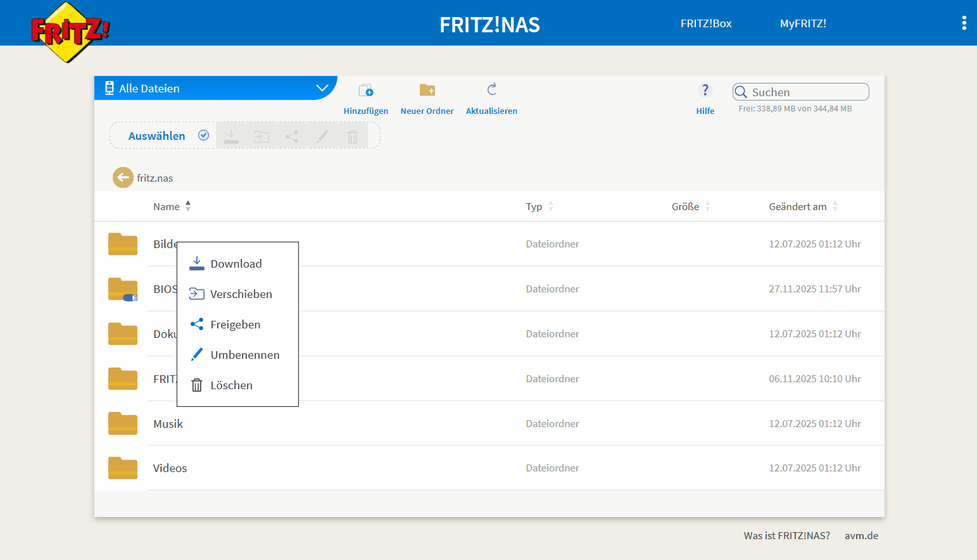Choose Umbenennen from the context menu
The image size is (977, 560).
coord(237,355)
